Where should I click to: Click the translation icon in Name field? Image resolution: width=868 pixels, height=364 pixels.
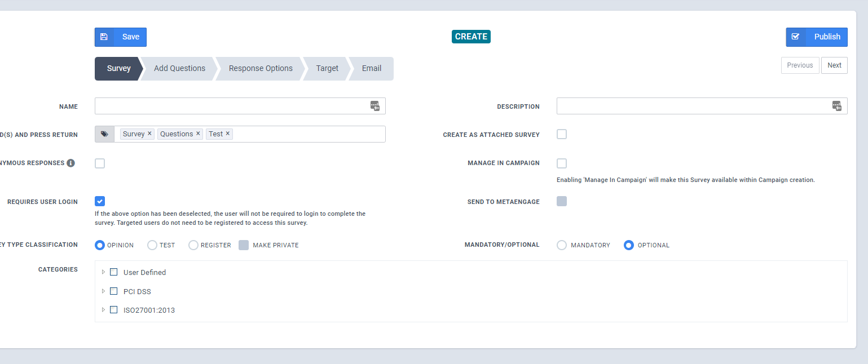pos(375,106)
